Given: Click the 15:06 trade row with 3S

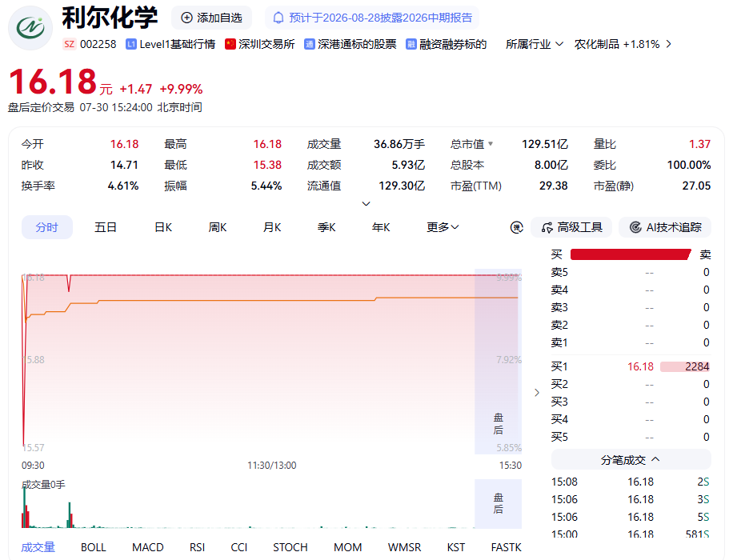Looking at the screenshot, I should point(631,499).
